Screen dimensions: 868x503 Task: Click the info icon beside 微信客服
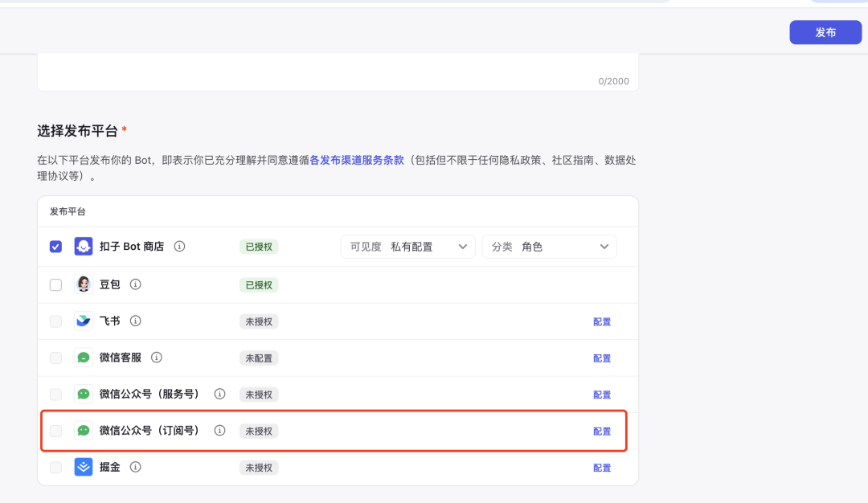157,358
